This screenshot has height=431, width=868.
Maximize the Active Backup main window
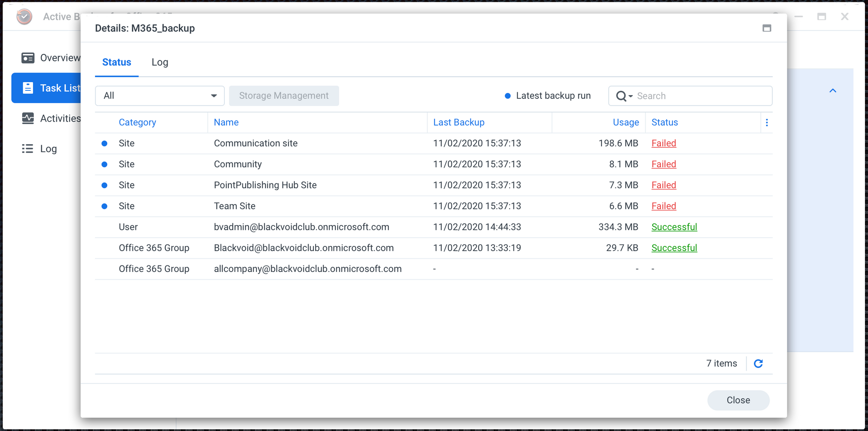(x=822, y=17)
